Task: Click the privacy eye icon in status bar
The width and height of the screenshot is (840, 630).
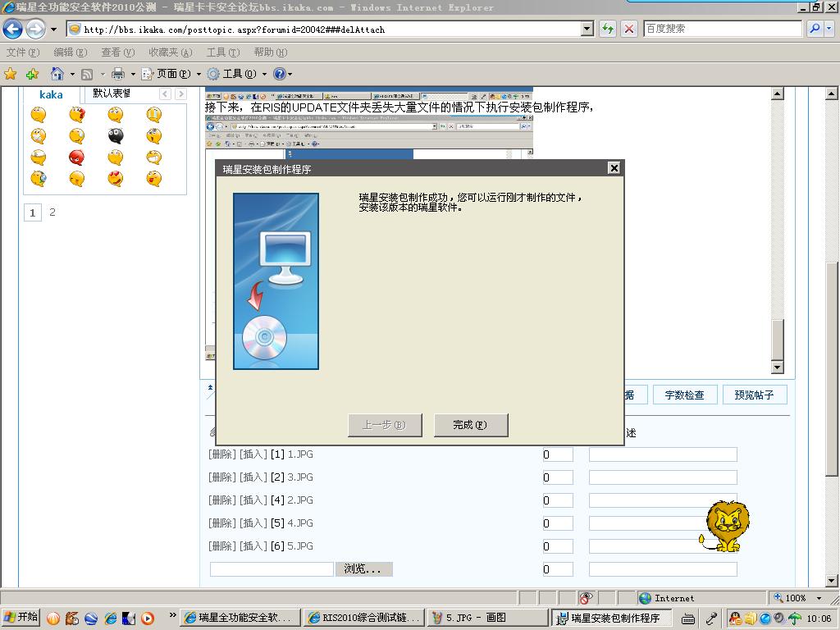Action: 587,598
